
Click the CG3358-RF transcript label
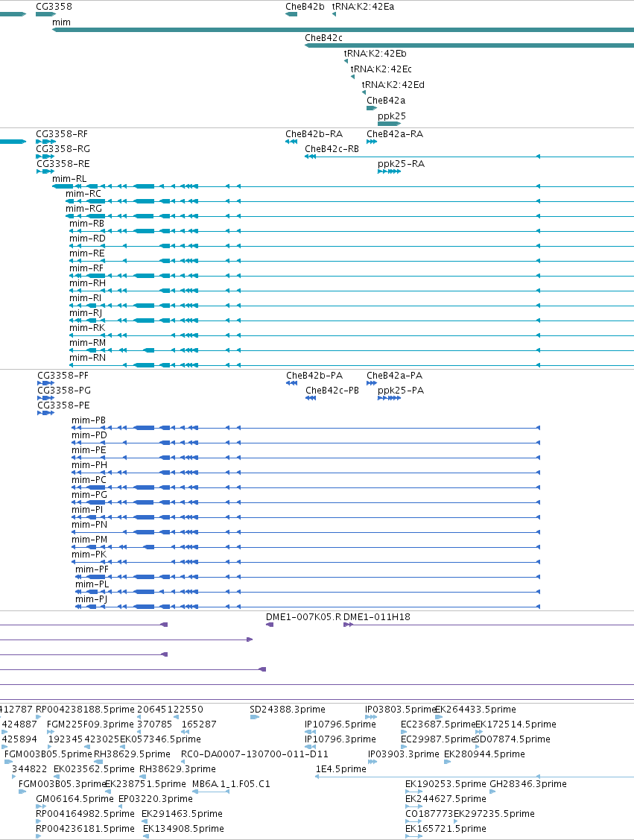[x=62, y=134]
